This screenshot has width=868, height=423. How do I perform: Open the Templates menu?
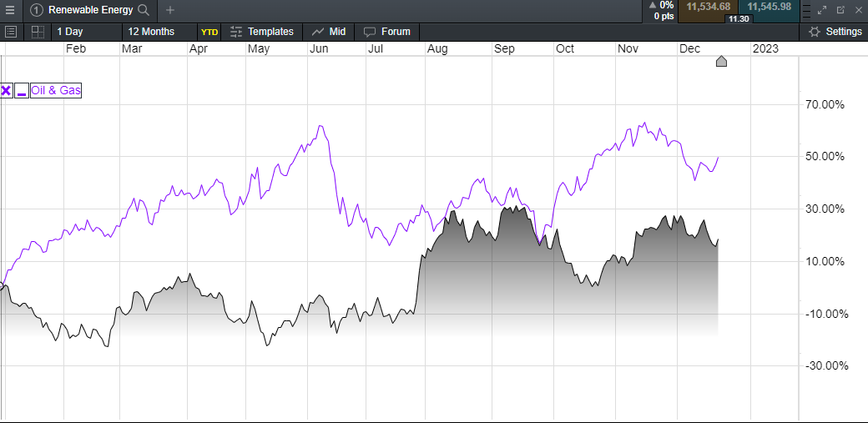tap(261, 32)
